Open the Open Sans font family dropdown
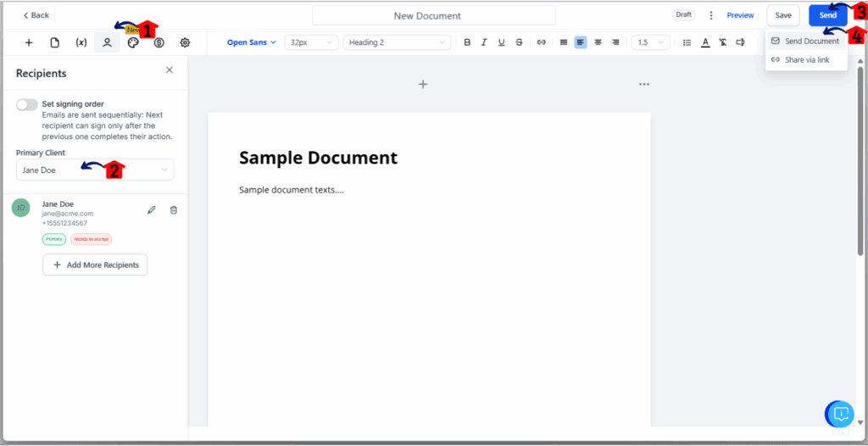 coord(251,42)
